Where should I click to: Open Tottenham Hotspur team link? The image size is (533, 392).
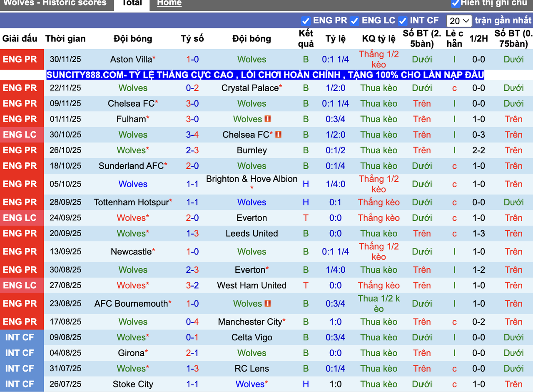(x=131, y=202)
